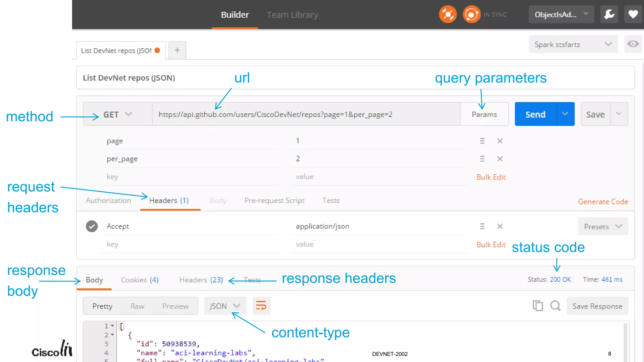
Task: Open settings via the wrench icon
Action: coord(609,14)
